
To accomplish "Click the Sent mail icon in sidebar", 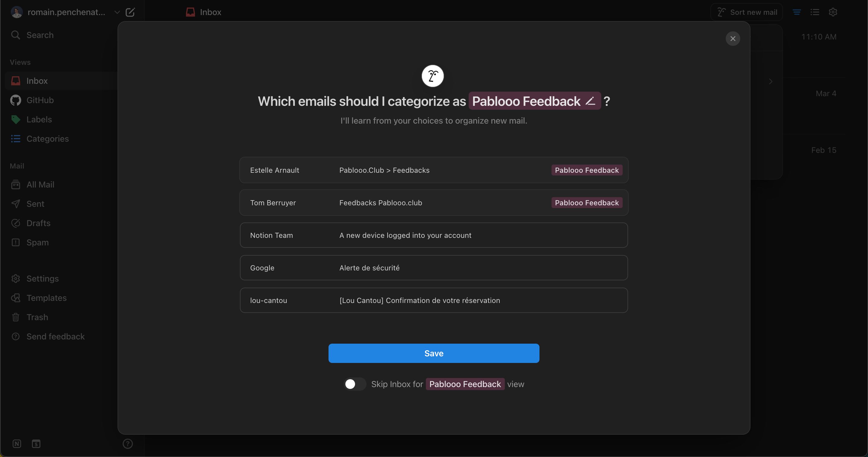I will click(x=16, y=204).
